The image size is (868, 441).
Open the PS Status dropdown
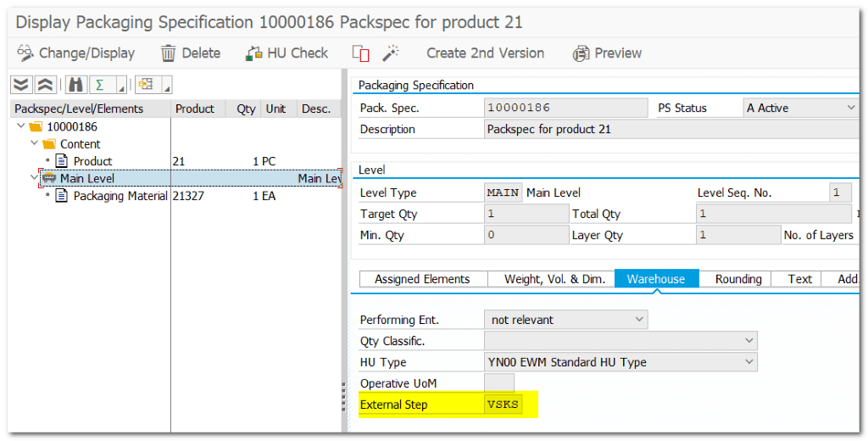pyautogui.click(x=850, y=108)
